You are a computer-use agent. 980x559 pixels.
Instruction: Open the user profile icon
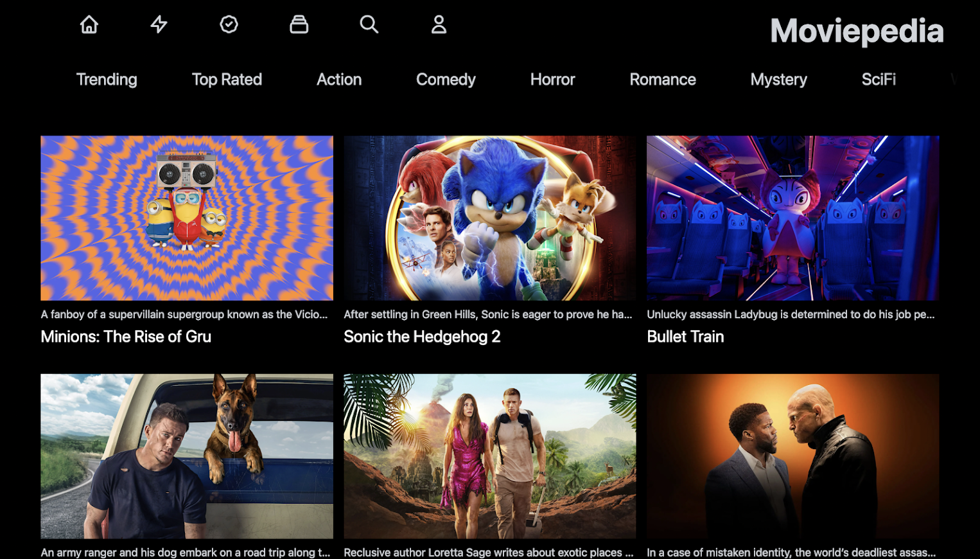439,24
